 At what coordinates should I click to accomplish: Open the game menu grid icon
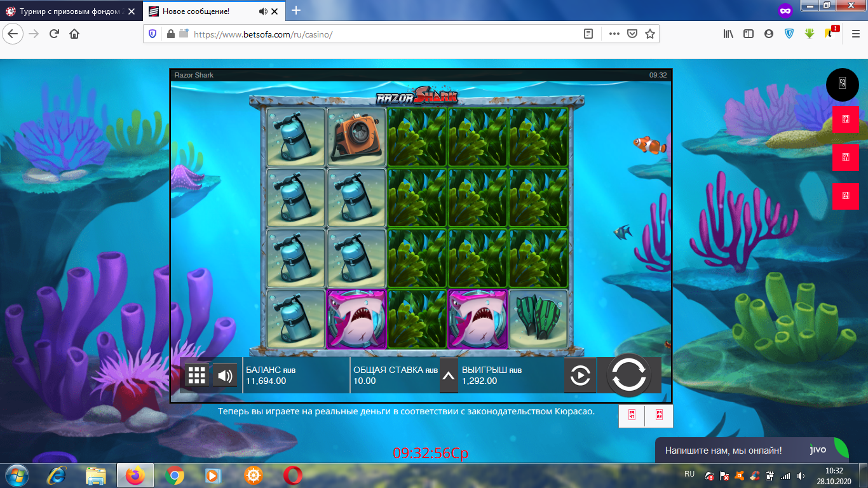(197, 376)
